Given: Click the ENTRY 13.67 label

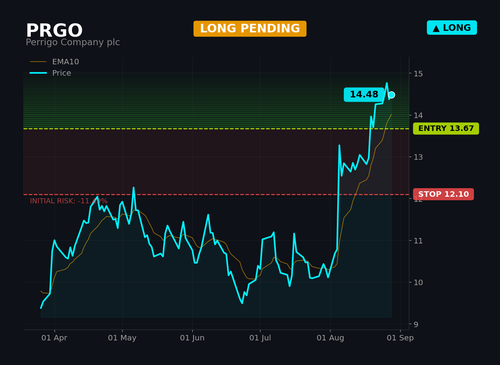Looking at the screenshot, I should point(446,128).
